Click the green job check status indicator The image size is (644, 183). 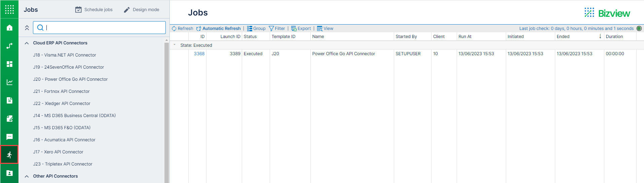(639, 29)
